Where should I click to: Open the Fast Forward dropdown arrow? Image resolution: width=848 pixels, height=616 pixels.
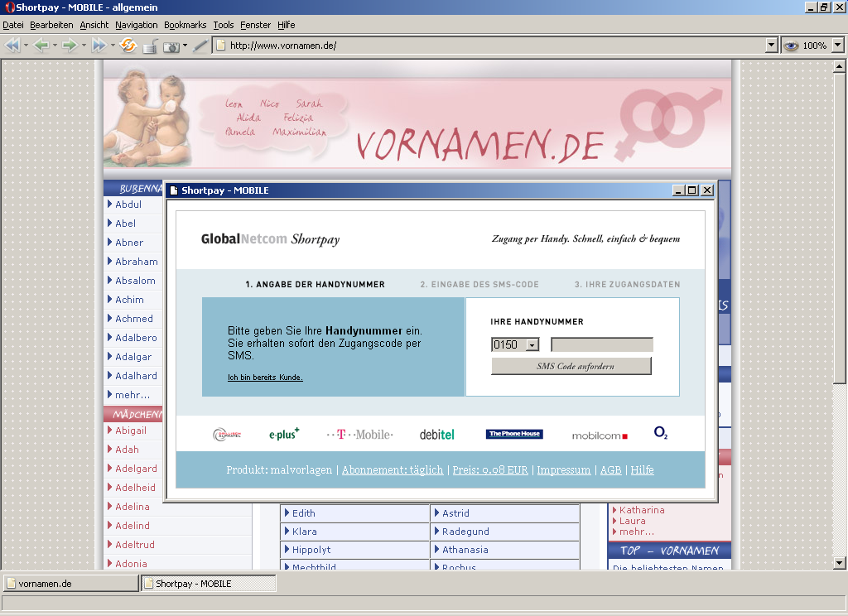[113, 46]
